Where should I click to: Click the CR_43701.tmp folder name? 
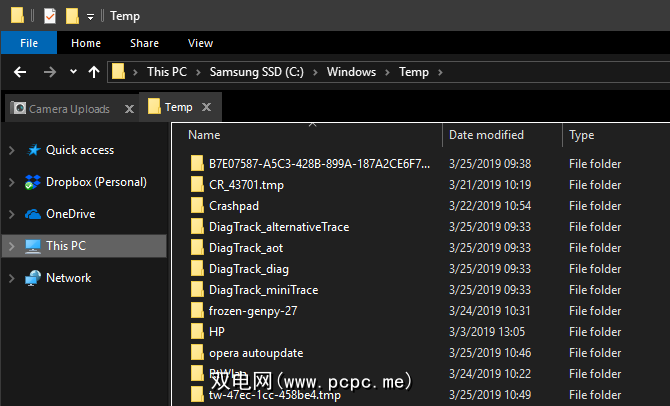(246, 185)
